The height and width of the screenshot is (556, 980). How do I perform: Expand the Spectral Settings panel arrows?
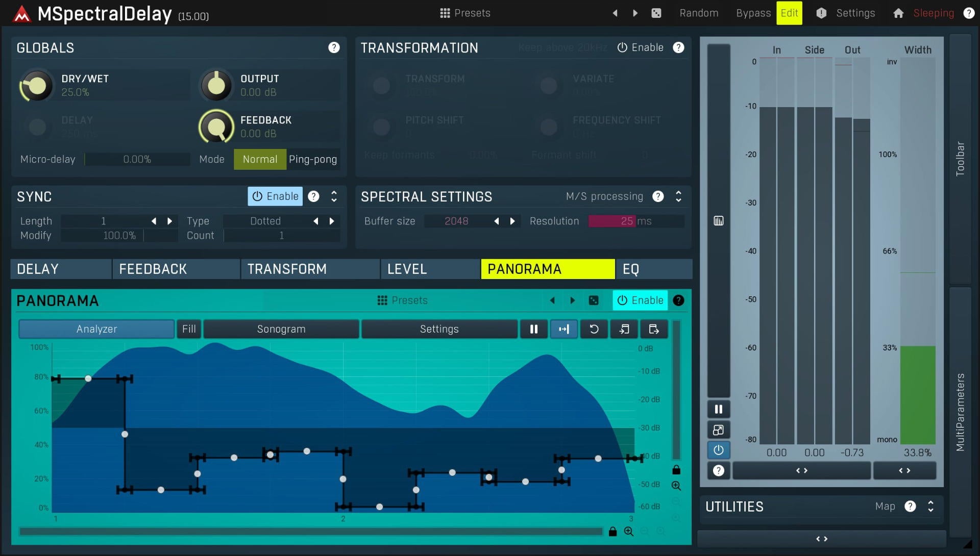[678, 196]
